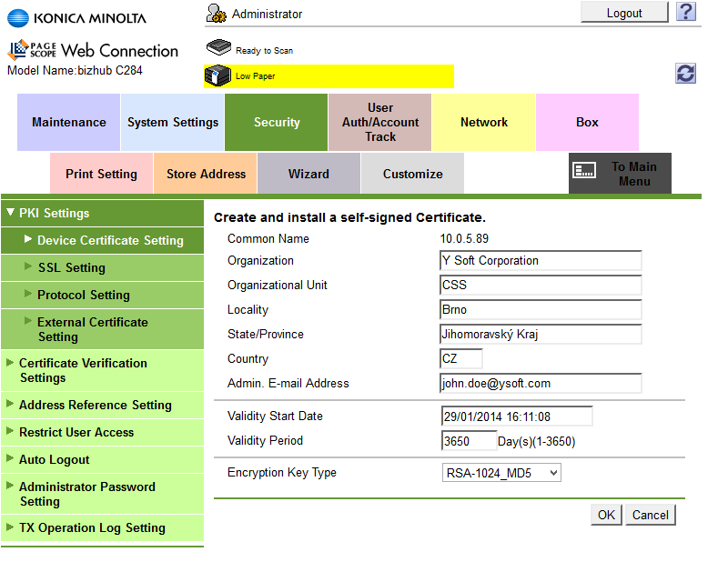Image resolution: width=728 pixels, height=562 pixels.
Task: Click the PageScope Web Connection logo
Action: pyautogui.click(x=91, y=50)
